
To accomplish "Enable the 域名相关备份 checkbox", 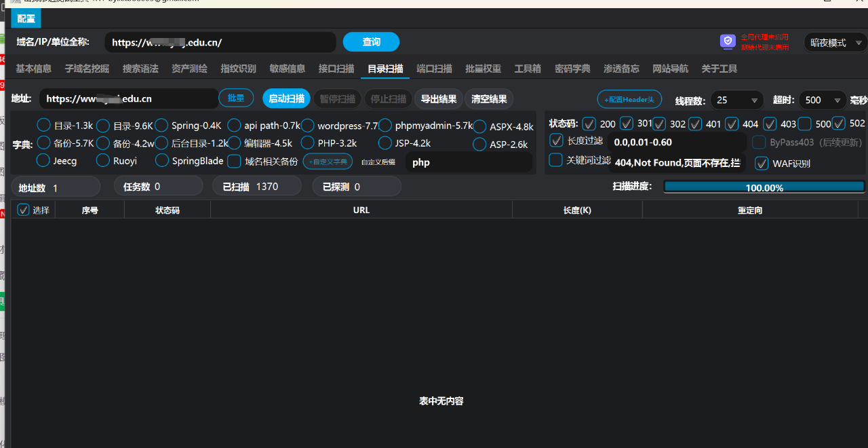I will 234,161.
